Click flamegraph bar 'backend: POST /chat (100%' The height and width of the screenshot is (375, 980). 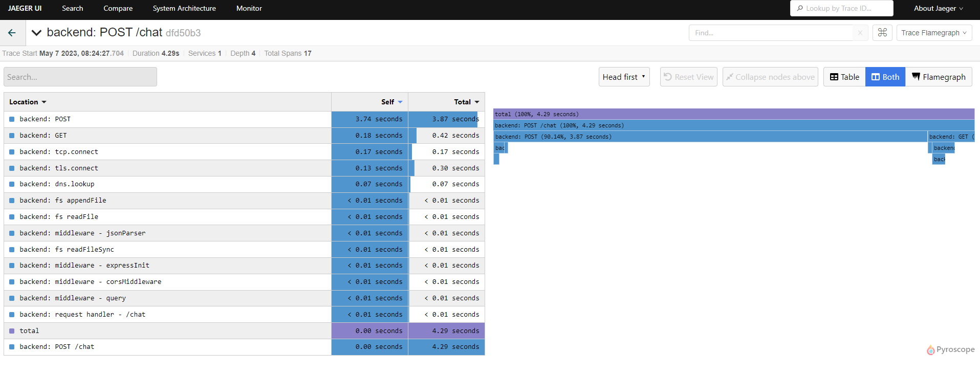[734, 125]
